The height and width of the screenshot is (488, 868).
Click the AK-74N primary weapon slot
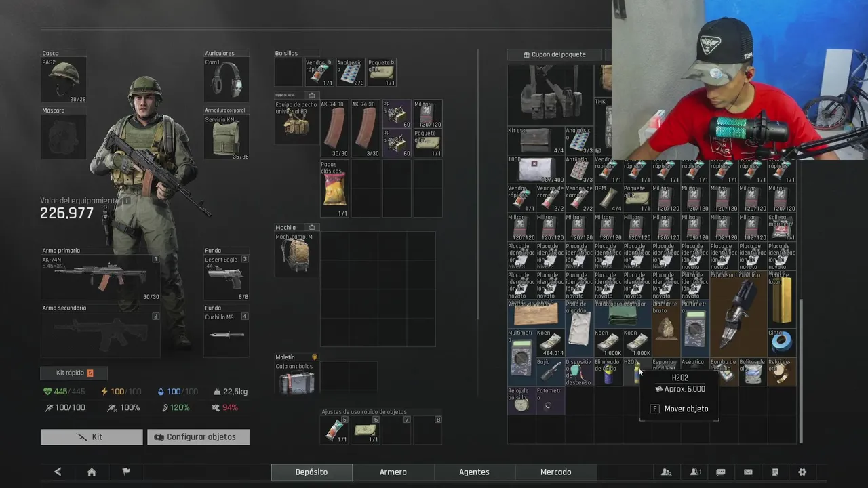point(100,277)
